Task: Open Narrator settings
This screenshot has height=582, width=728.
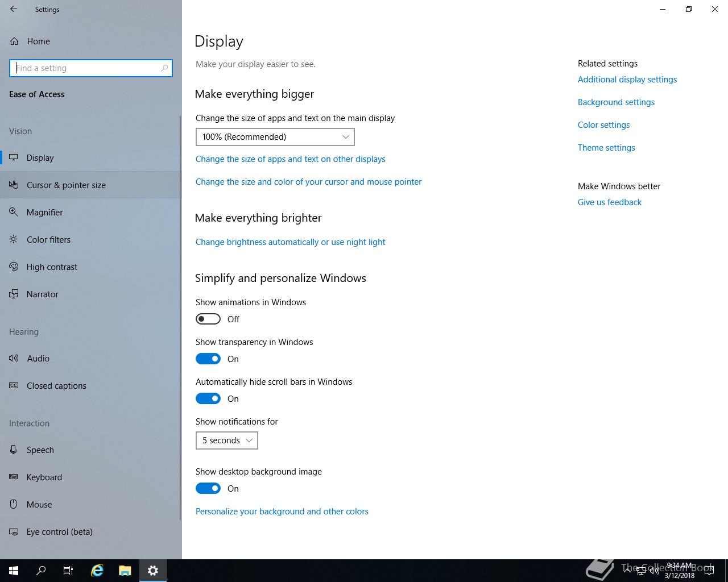Action: tap(91, 294)
